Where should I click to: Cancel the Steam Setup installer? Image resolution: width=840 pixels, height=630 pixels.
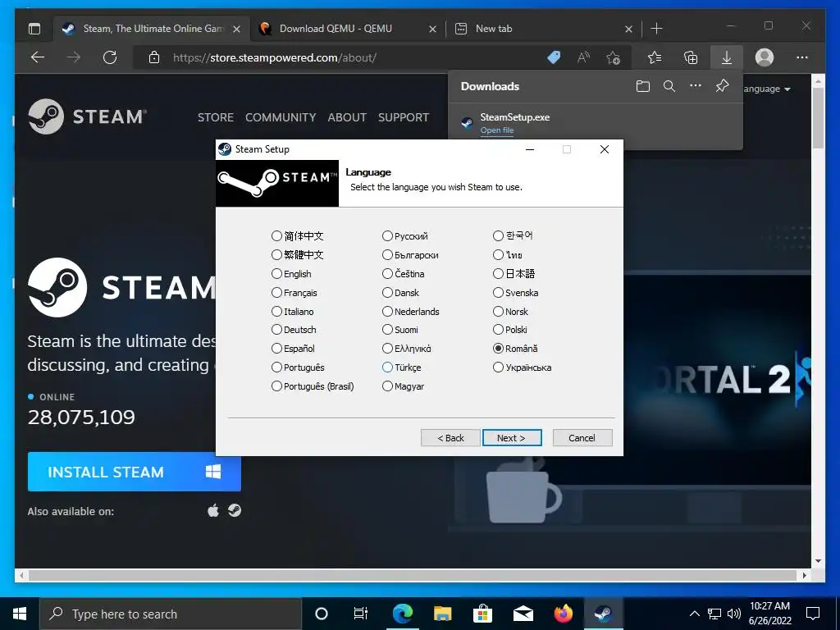click(x=582, y=438)
